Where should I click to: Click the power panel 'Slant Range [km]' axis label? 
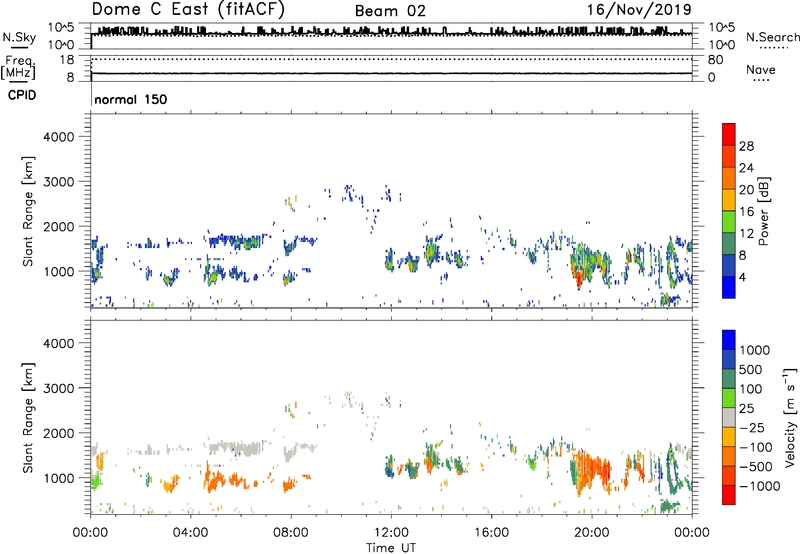pyautogui.click(x=28, y=211)
